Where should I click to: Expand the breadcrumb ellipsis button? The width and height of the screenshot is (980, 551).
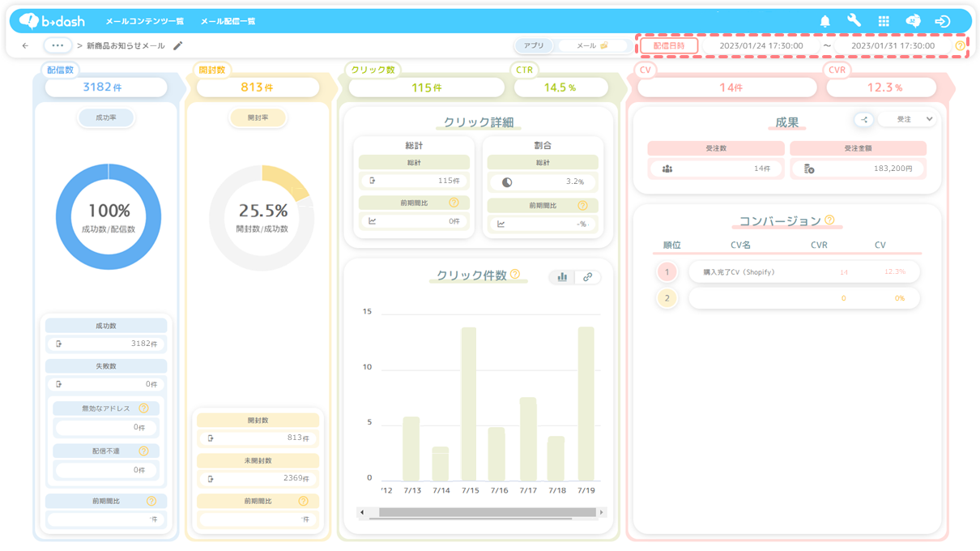[x=58, y=46]
